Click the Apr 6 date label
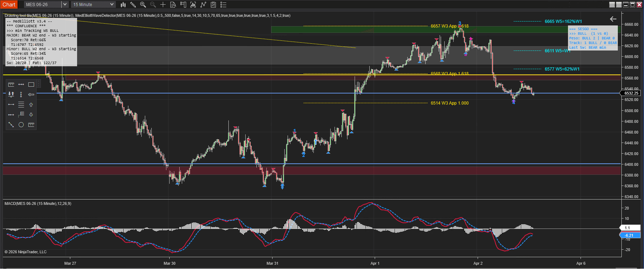Screen dimensions: 644x269 pyautogui.click(x=581, y=263)
